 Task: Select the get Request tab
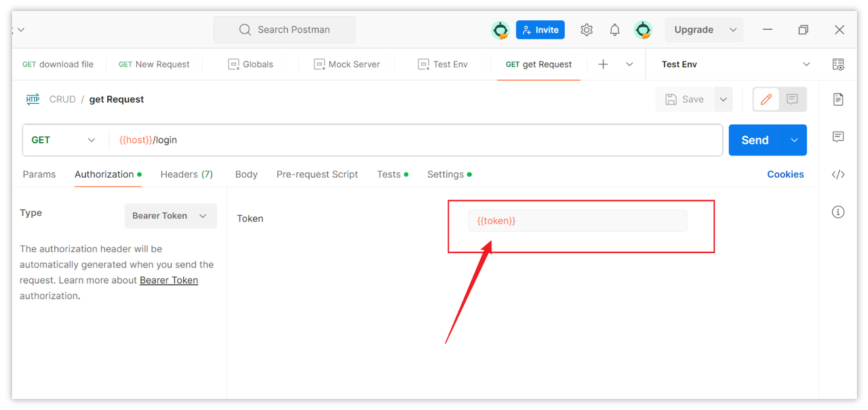[x=538, y=64]
